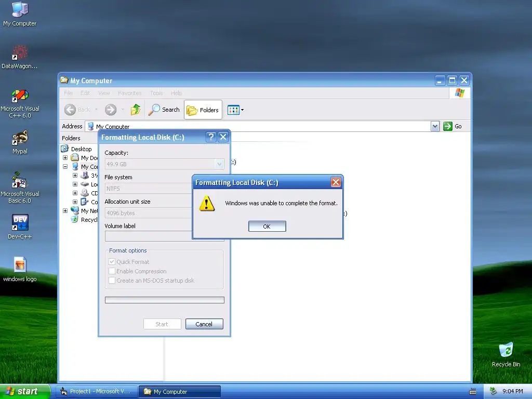Expand 3½ Floppy tree node

click(75, 176)
